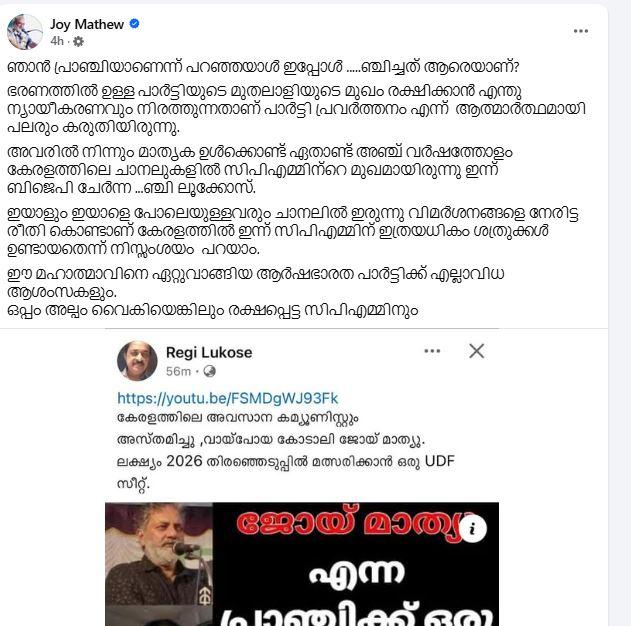This screenshot has width=631, height=626.
Task: Open the 4h post timestamp
Action: (x=57, y=41)
